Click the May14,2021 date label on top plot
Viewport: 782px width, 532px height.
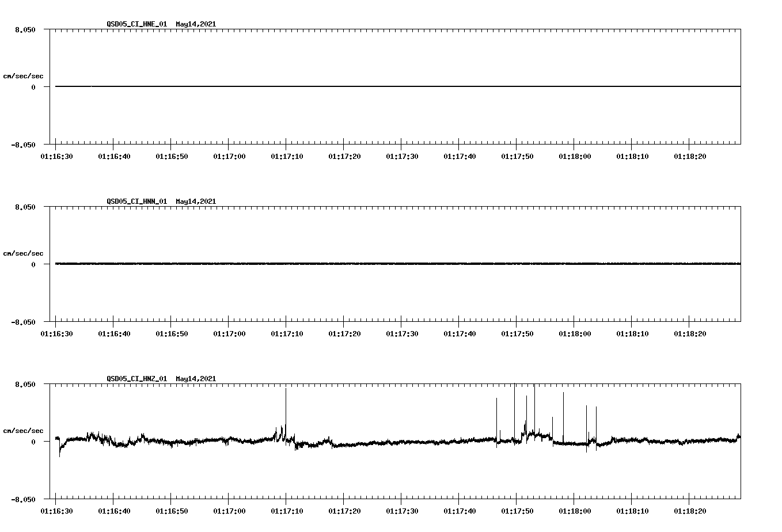click(196, 25)
